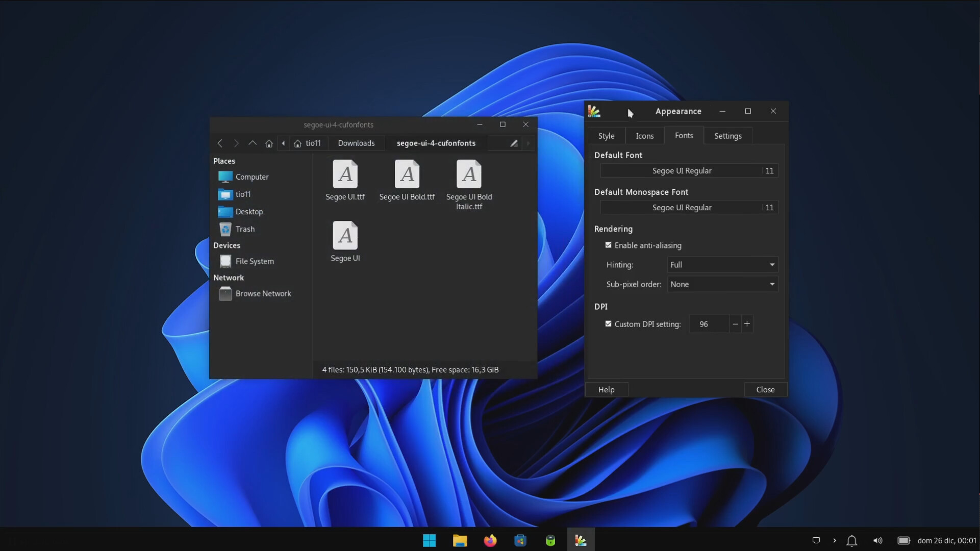Switch to the Style tab

[x=606, y=136]
